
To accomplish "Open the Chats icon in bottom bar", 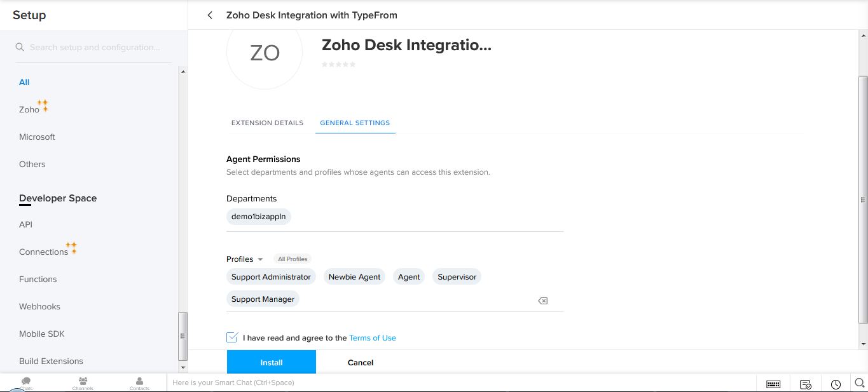I will click(26, 383).
